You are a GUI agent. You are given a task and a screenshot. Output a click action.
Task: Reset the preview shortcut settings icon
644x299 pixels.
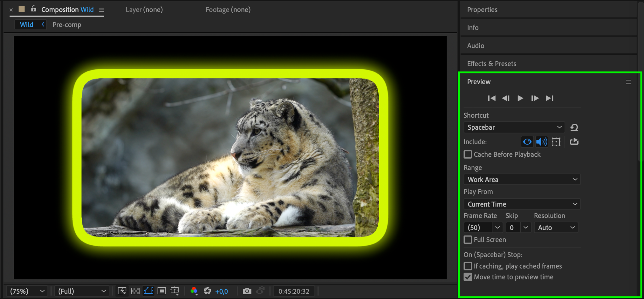pos(574,127)
